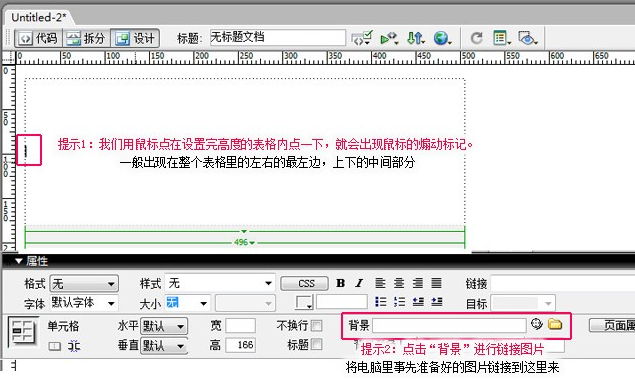The image size is (635, 380).
Task: Click the split cell icon
Action: (74, 346)
